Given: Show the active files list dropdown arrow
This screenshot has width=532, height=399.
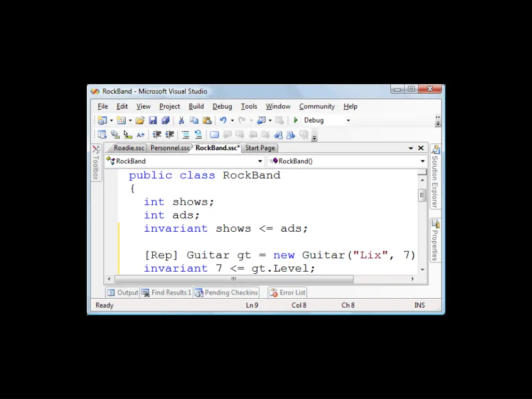Looking at the screenshot, I should [410, 148].
